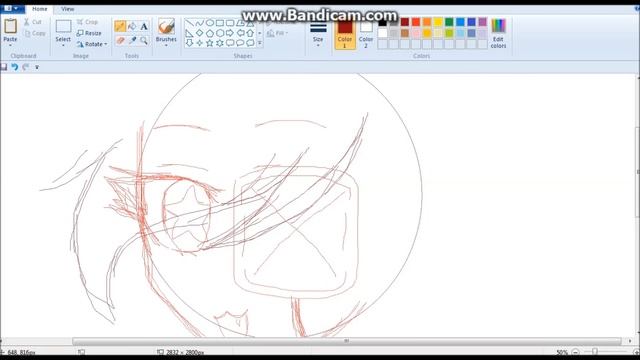Open the Brushes dropdown arrow
Image resolution: width=640 pixels, height=360 pixels.
tap(166, 45)
